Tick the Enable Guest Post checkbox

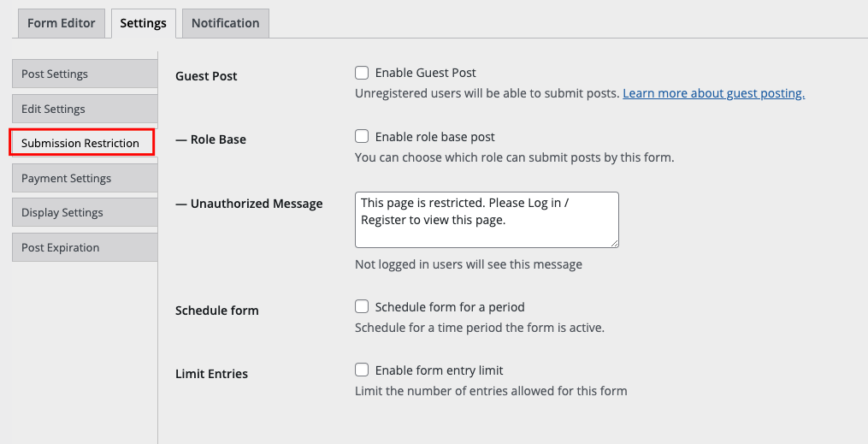[362, 73]
